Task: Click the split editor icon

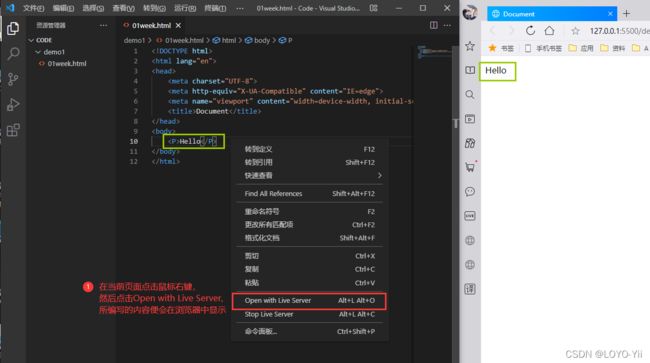Action: tap(434, 25)
